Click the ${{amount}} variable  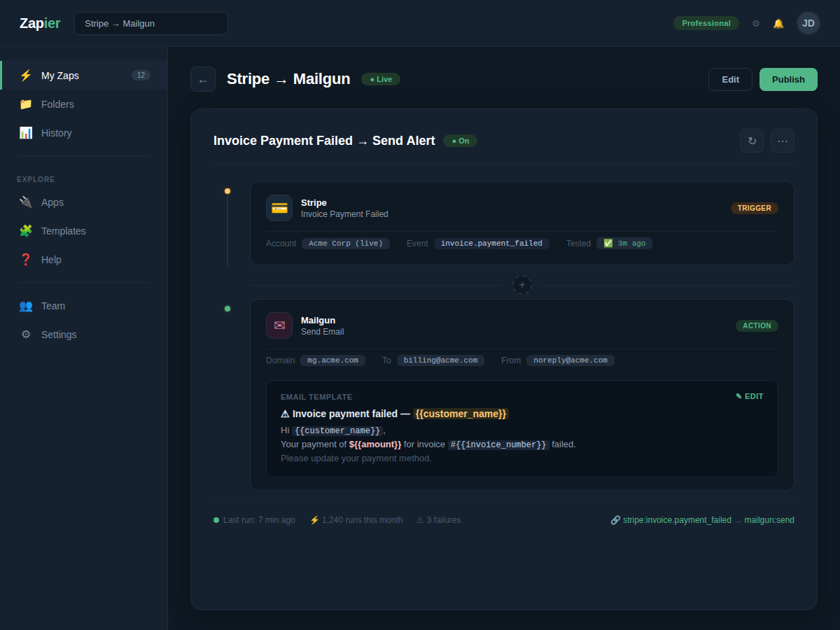[x=375, y=444]
